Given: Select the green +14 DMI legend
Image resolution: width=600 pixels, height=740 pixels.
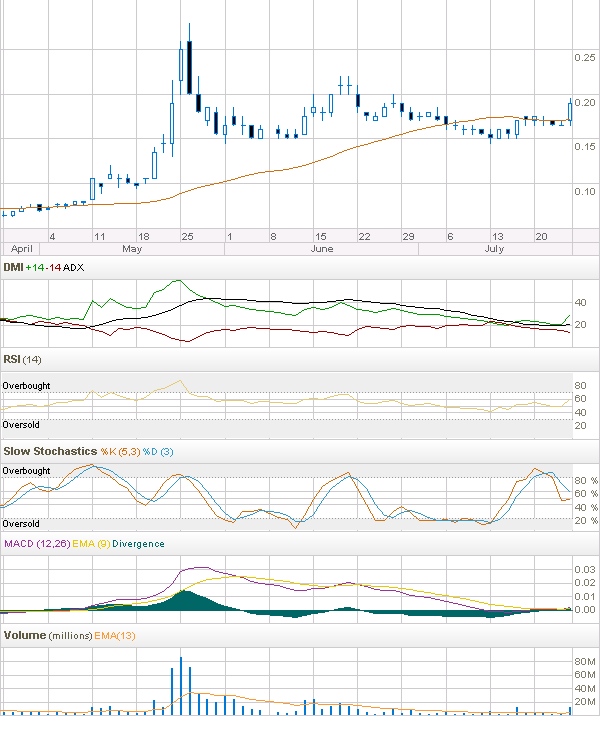Looking at the screenshot, I should [35, 268].
